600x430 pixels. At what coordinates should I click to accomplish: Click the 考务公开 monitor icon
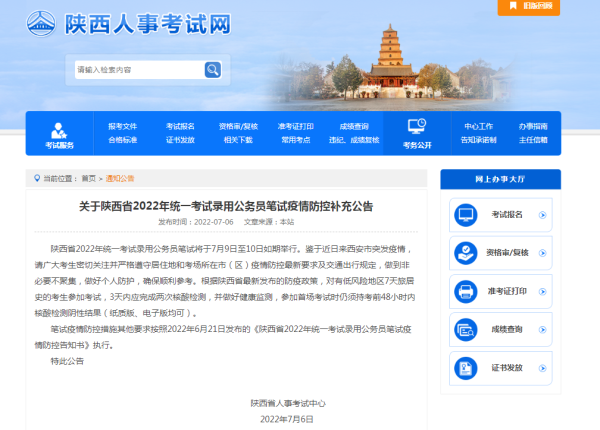(x=417, y=126)
